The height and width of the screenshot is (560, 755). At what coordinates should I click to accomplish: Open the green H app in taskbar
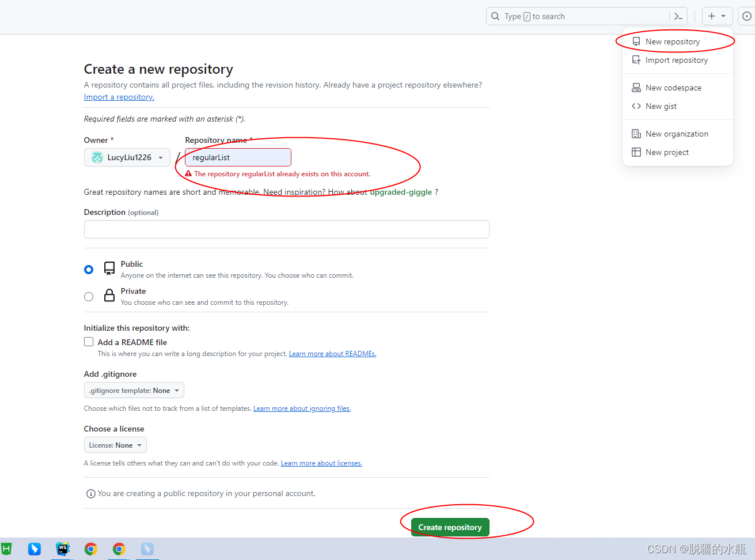click(6, 548)
